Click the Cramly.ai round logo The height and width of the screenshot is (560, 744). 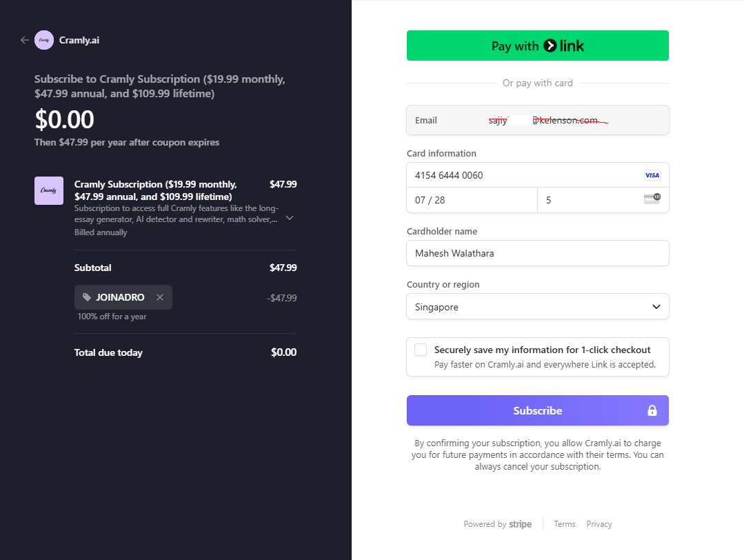(44, 40)
